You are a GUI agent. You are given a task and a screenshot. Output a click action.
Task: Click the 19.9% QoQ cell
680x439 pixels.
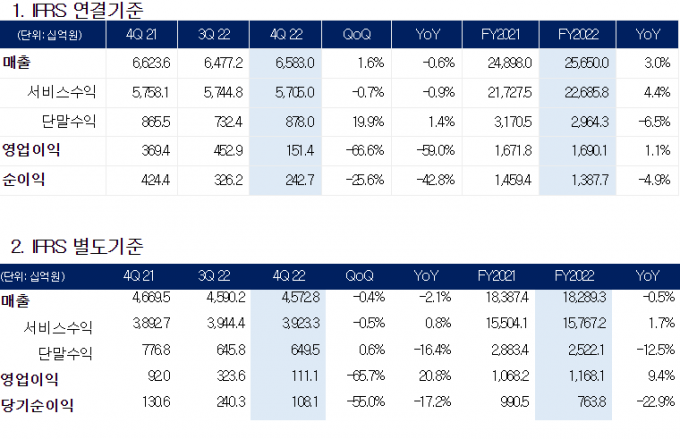coord(355,121)
